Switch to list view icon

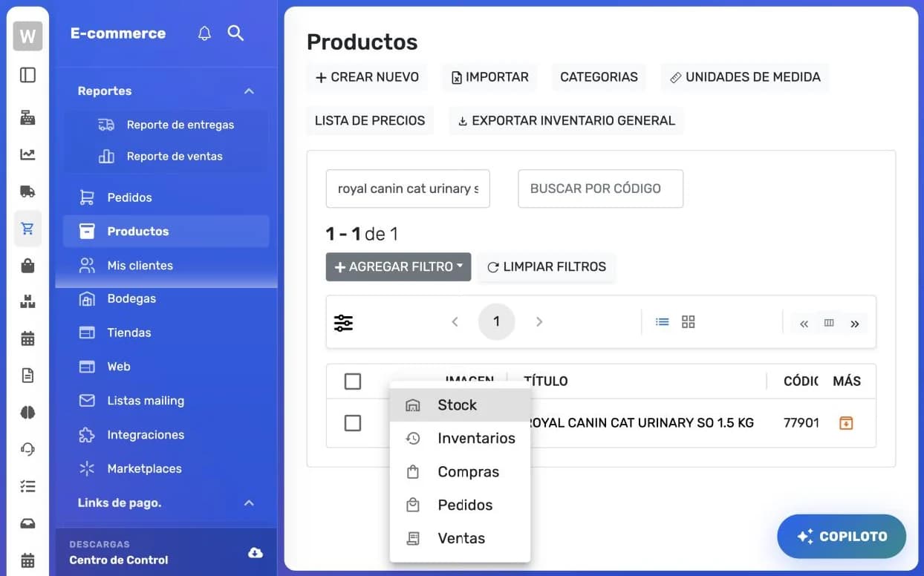(663, 321)
